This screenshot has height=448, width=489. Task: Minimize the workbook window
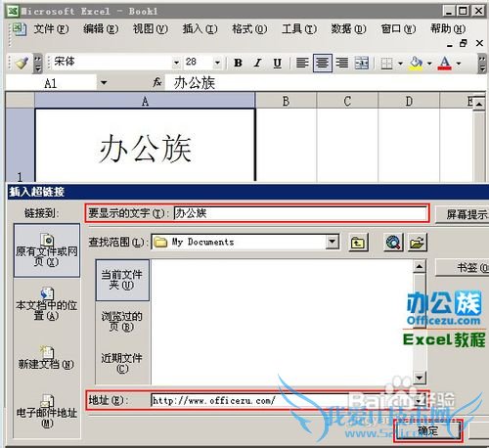pos(450,44)
